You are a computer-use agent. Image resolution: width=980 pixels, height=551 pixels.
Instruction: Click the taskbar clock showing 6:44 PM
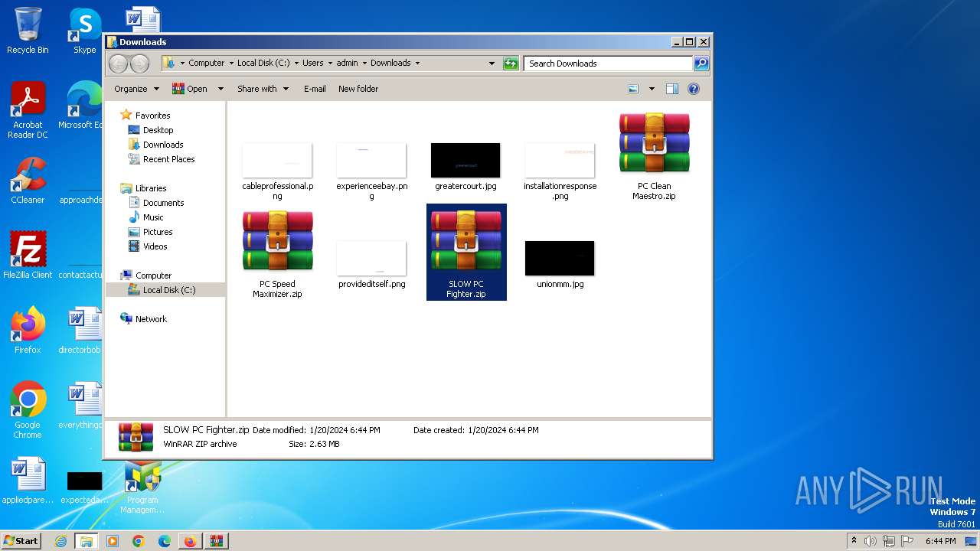[940, 541]
